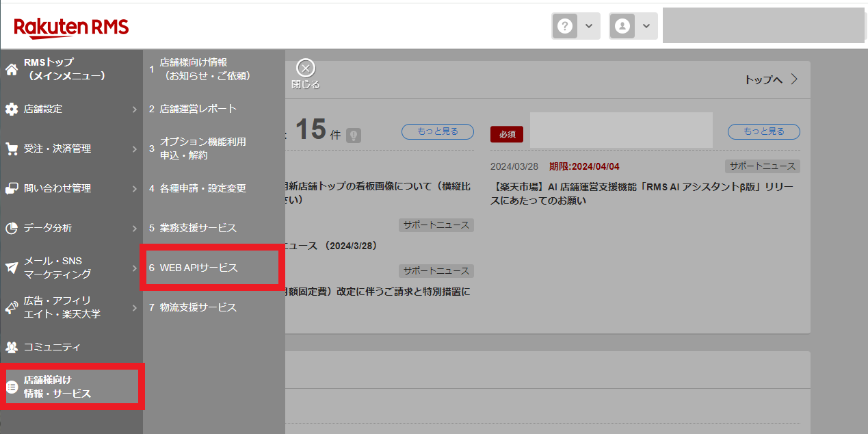The width and height of the screenshot is (868, 434).
Task: Go to the top via トップへ link
Action: [x=770, y=79]
